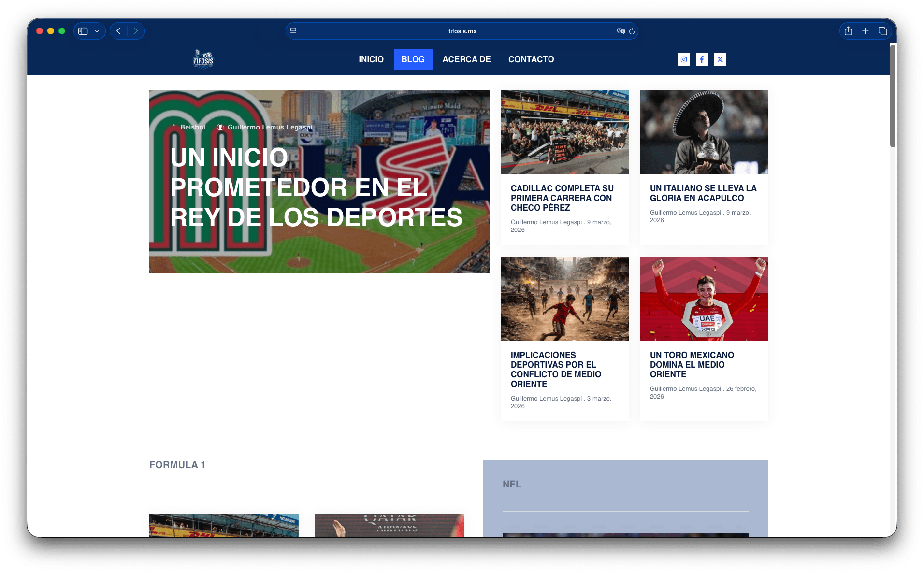Open 'Un inicio prometedor en el rey de los deportes'
Screen dimensions: 924x573
(316, 187)
